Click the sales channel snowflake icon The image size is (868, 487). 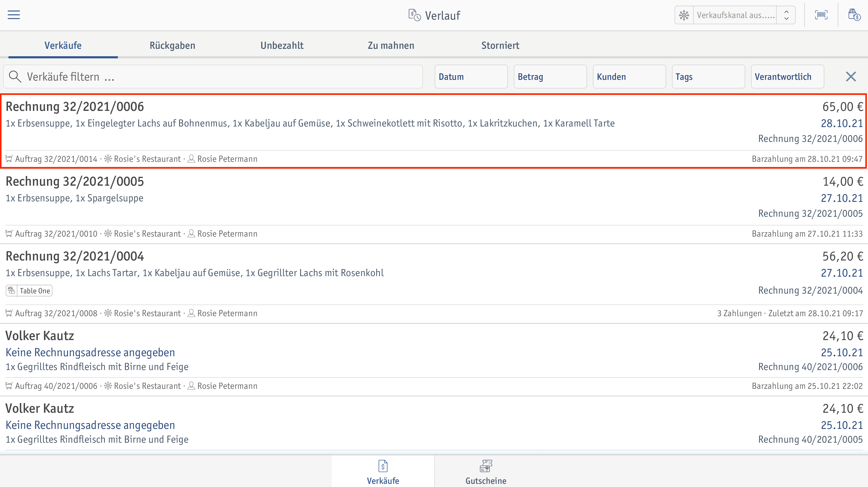pos(684,15)
